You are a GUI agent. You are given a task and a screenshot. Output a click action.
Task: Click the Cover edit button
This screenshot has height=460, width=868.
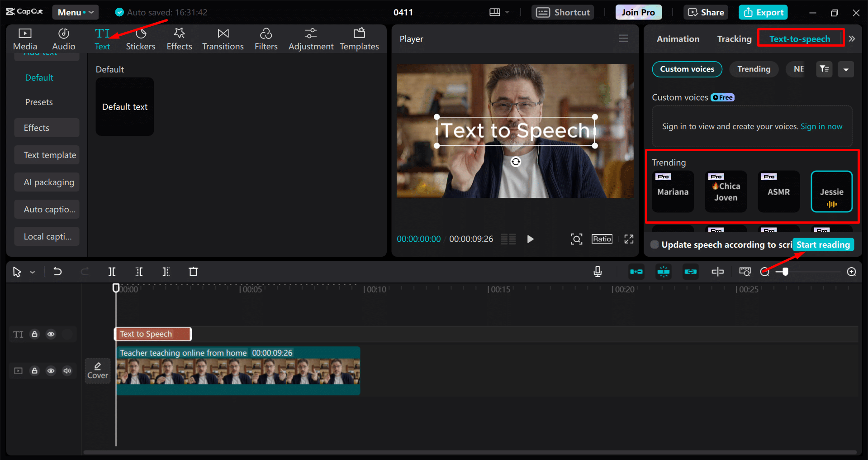(x=98, y=370)
